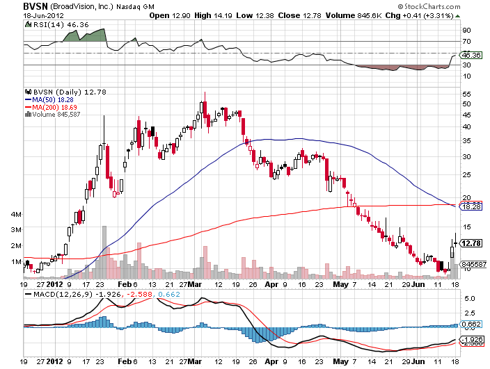Image resolution: width=490 pixels, height=369 pixels.
Task: Click the Volume 845.6K header value
Action: pos(353,16)
